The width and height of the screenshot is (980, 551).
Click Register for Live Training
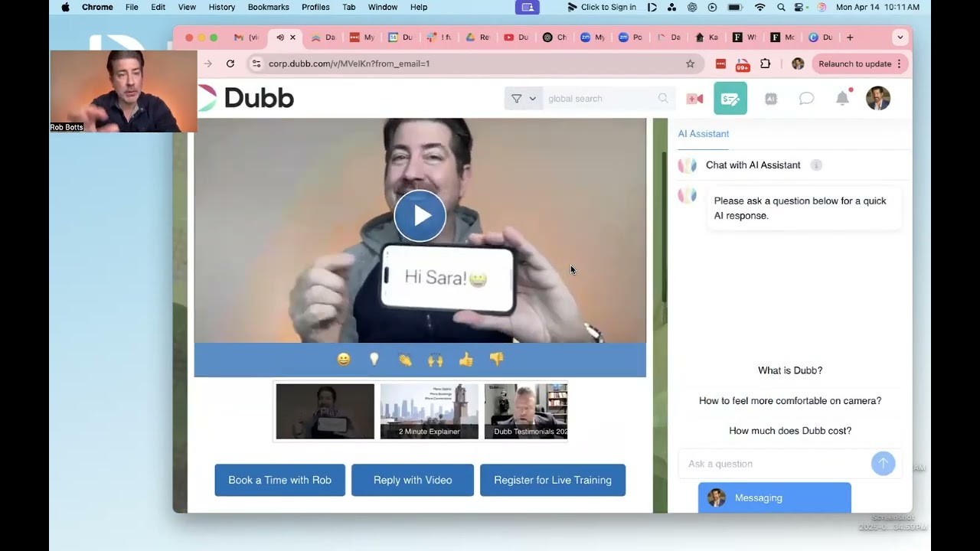point(553,480)
